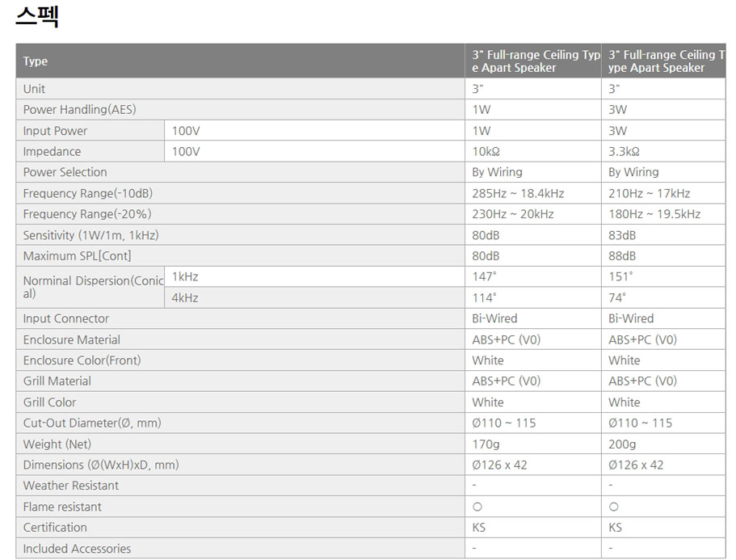
Task: Select the Power Selection row label
Action: point(65,172)
